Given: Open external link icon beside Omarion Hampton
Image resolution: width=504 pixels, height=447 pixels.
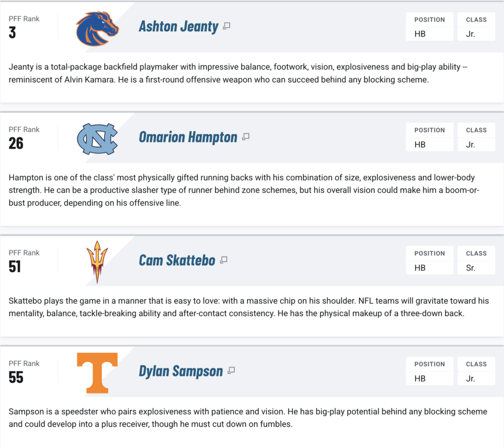Looking at the screenshot, I should tap(246, 137).
